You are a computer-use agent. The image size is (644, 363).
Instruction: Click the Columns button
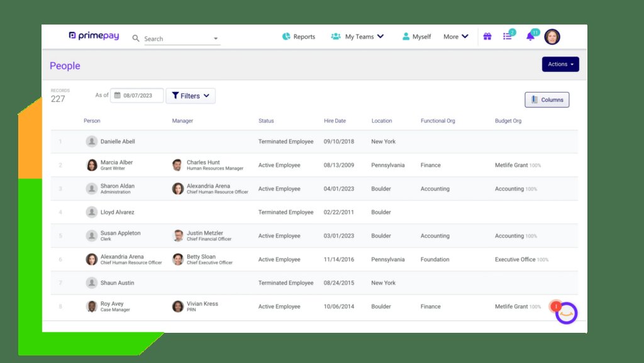tap(547, 99)
